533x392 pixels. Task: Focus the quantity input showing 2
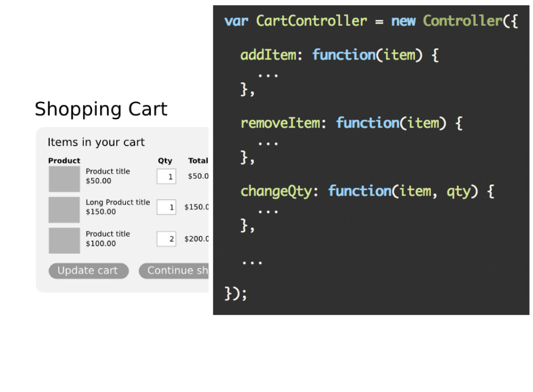[166, 238]
